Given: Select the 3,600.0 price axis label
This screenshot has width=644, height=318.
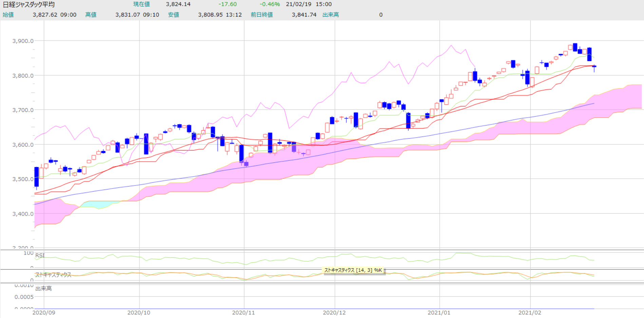Looking at the screenshot, I should (23, 145).
